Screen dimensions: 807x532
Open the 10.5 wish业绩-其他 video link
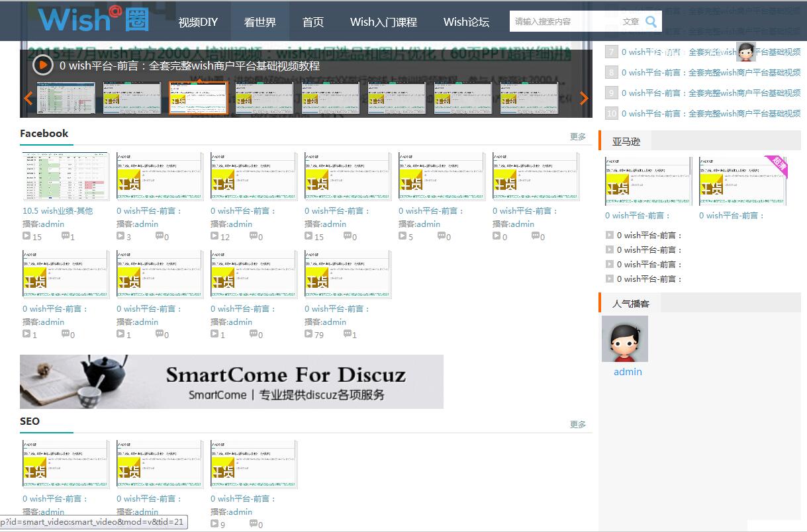[x=58, y=211]
